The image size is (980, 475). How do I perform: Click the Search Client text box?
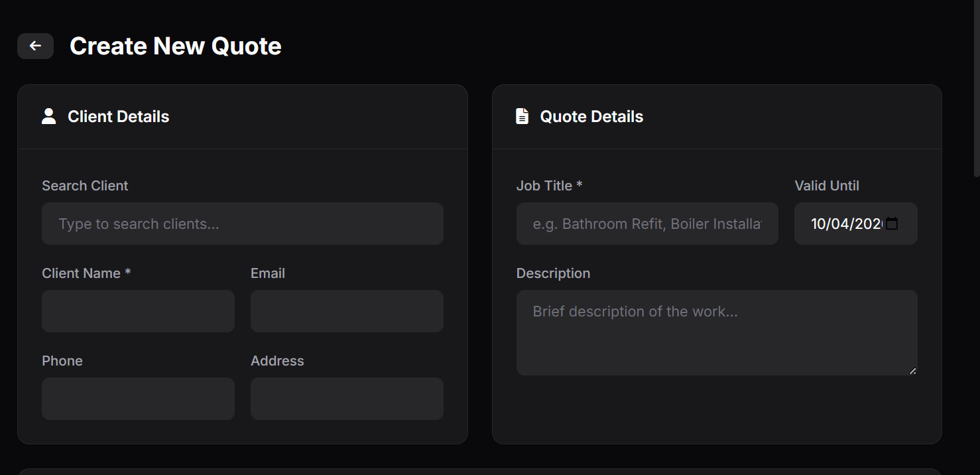[x=242, y=224]
